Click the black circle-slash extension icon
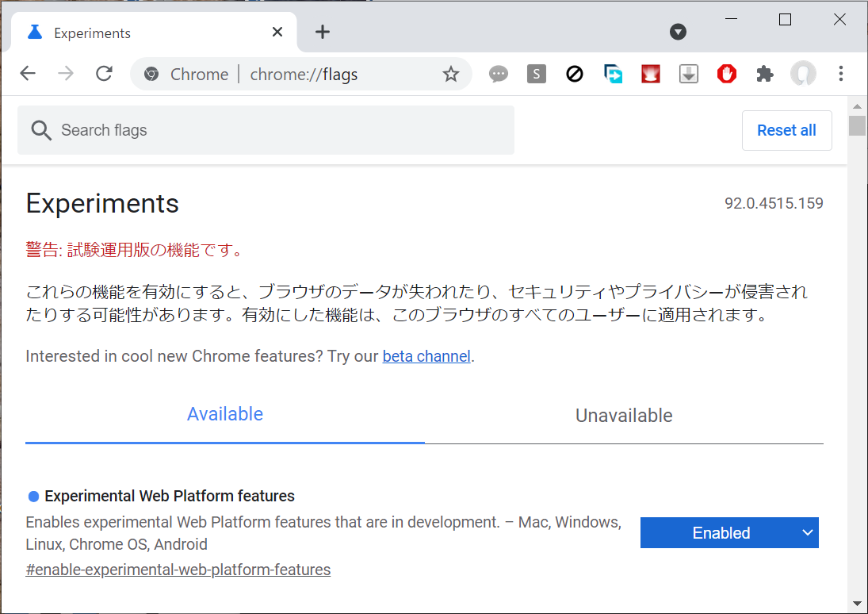 pos(575,74)
